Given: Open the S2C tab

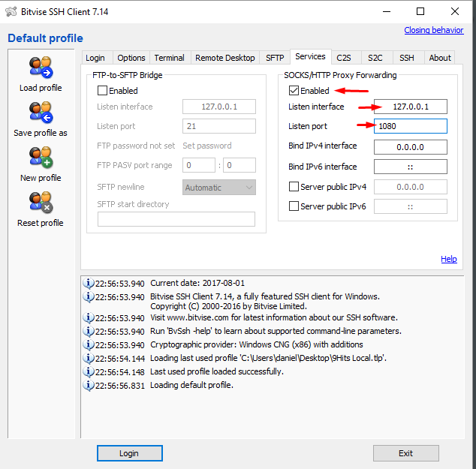Looking at the screenshot, I should [x=375, y=58].
